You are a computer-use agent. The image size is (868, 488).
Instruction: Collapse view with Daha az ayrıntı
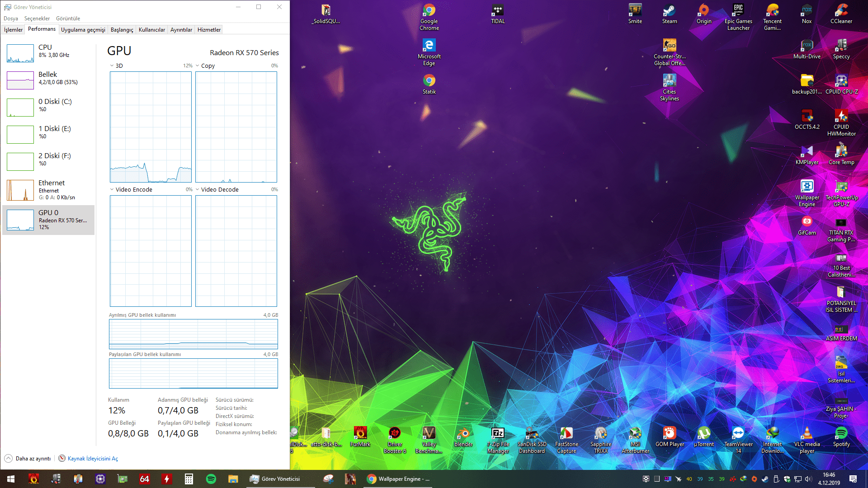pos(28,459)
